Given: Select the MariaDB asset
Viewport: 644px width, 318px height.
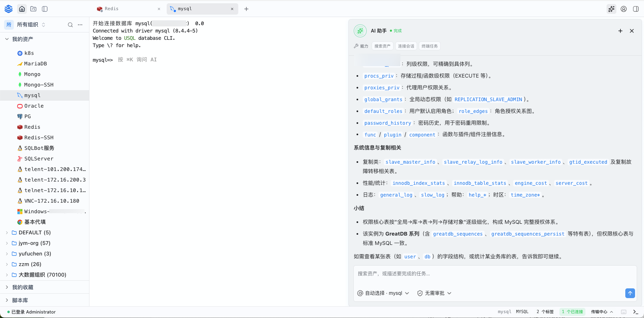Looking at the screenshot, I should tap(45, 64).
